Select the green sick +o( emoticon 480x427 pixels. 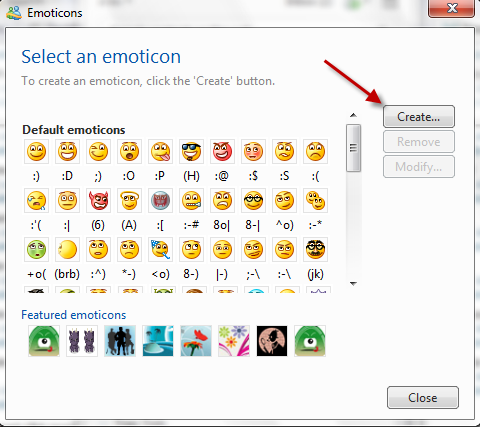(x=36, y=249)
